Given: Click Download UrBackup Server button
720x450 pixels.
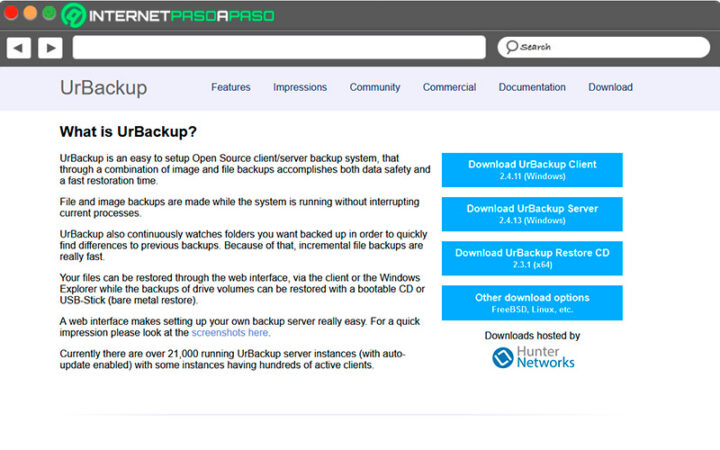Looking at the screenshot, I should point(532,214).
